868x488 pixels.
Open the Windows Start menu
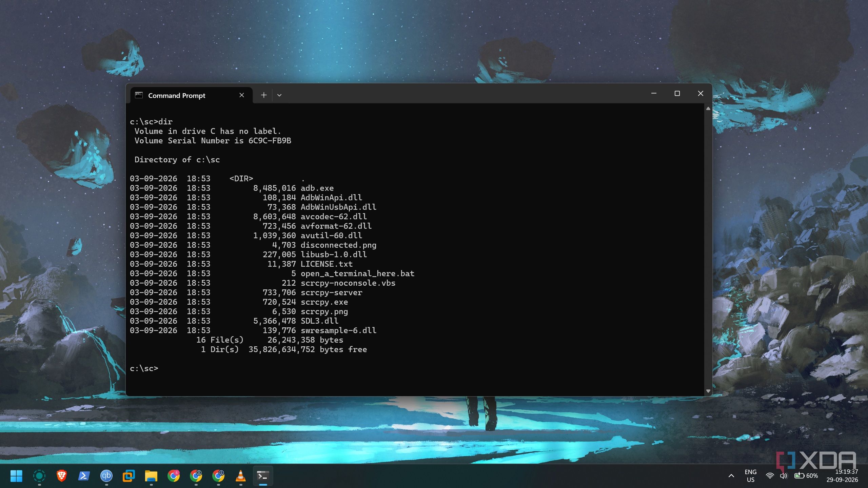click(x=16, y=476)
